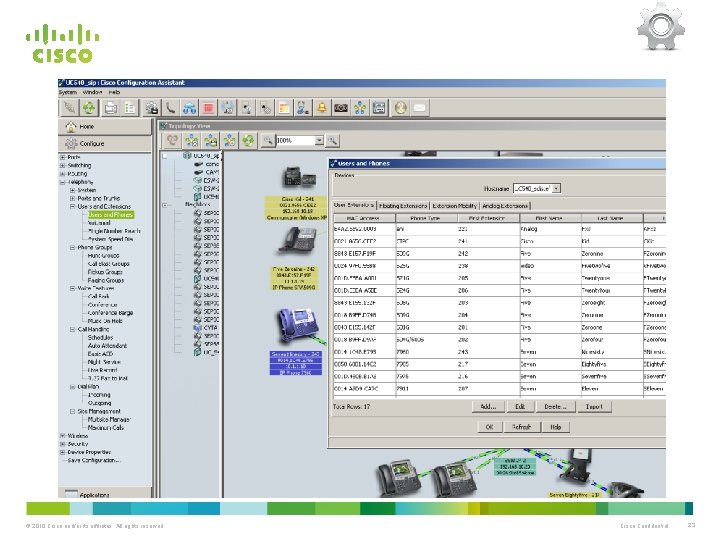Click the printer icon in main toolbar

click(110, 108)
